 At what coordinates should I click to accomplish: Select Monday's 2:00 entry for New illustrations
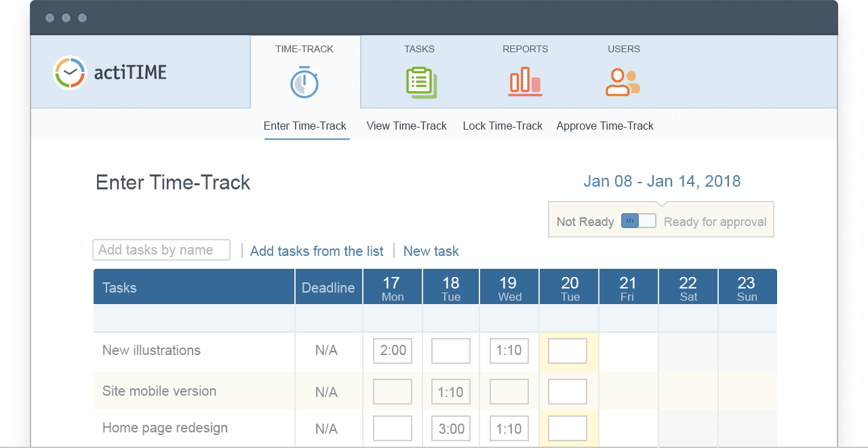pyautogui.click(x=392, y=351)
